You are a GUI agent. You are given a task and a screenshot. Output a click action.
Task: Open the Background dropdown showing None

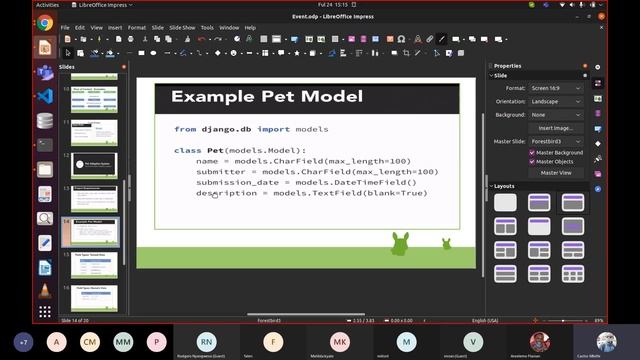tap(556, 115)
